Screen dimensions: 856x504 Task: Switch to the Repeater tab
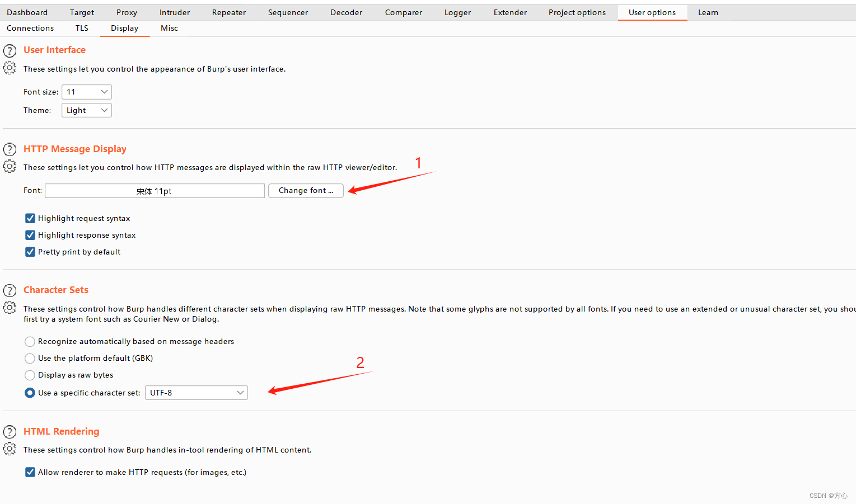[229, 12]
